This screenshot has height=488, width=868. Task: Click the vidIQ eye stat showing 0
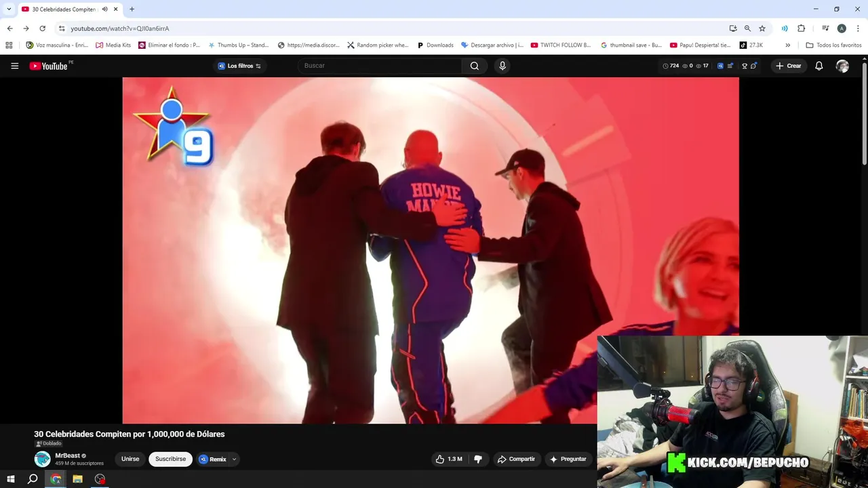pos(688,66)
